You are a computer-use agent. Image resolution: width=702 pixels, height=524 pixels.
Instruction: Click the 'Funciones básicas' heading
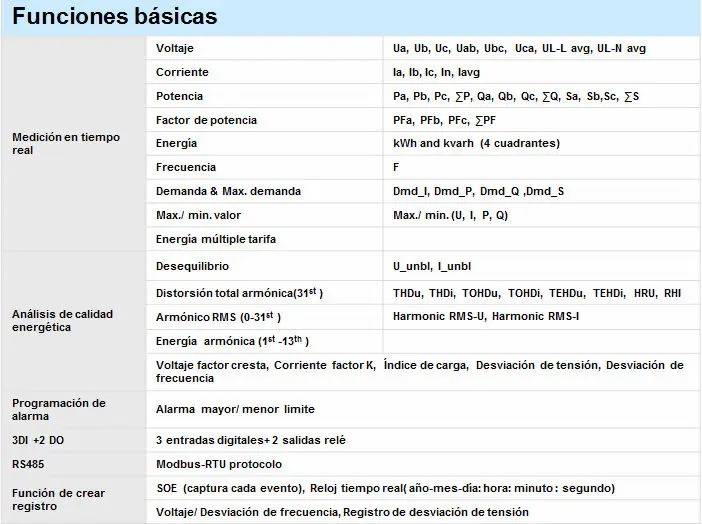[115, 16]
